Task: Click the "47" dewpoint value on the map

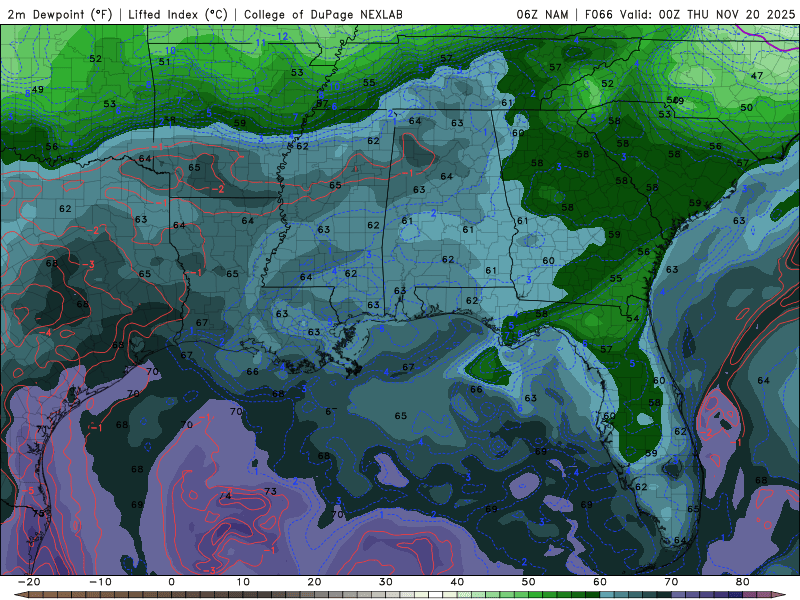Action: 757,76
